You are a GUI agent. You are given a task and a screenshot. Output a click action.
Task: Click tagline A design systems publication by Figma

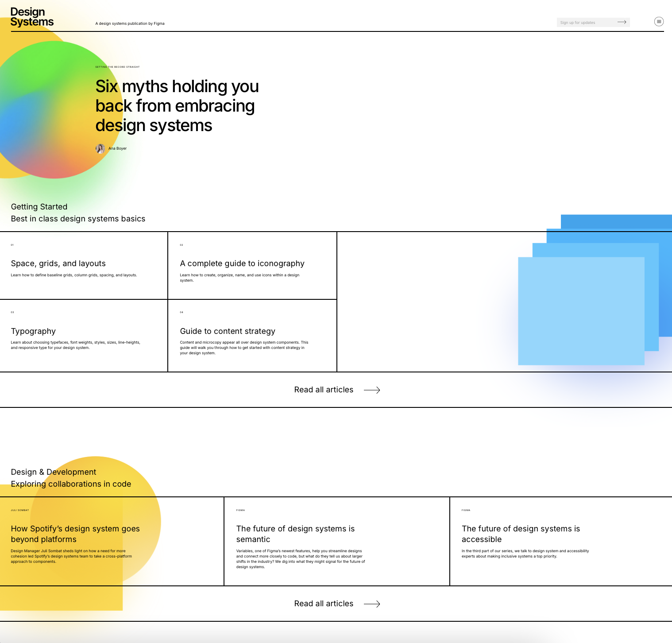pyautogui.click(x=130, y=23)
